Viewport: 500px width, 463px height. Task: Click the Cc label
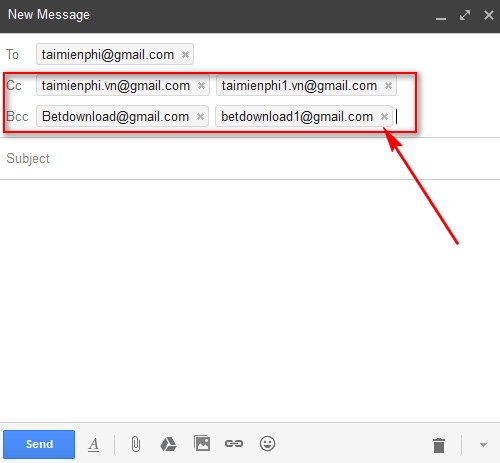(x=14, y=86)
